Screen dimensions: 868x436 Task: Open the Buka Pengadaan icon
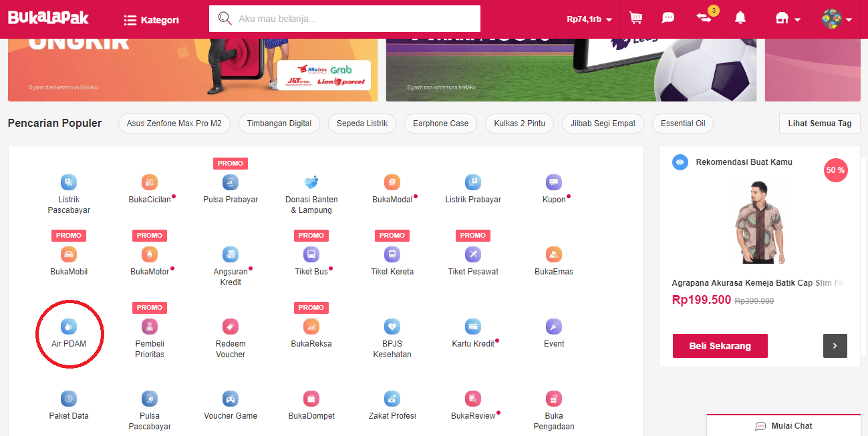tap(554, 399)
